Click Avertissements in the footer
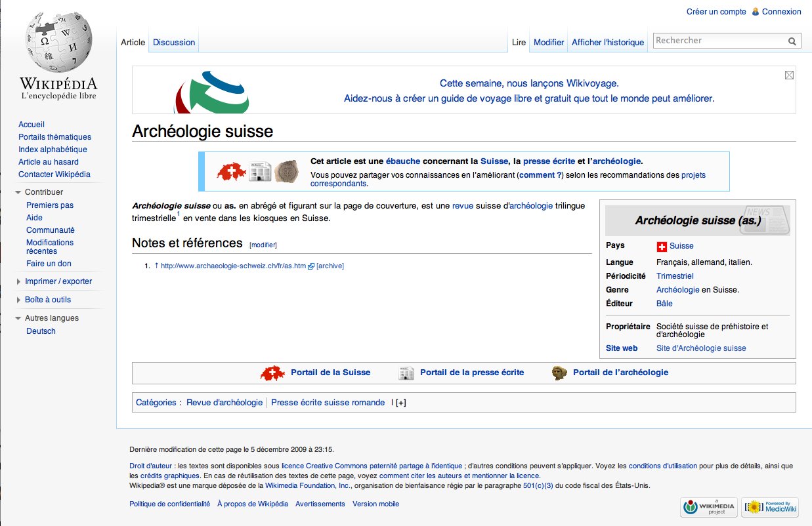The height and width of the screenshot is (526, 812). click(x=320, y=504)
